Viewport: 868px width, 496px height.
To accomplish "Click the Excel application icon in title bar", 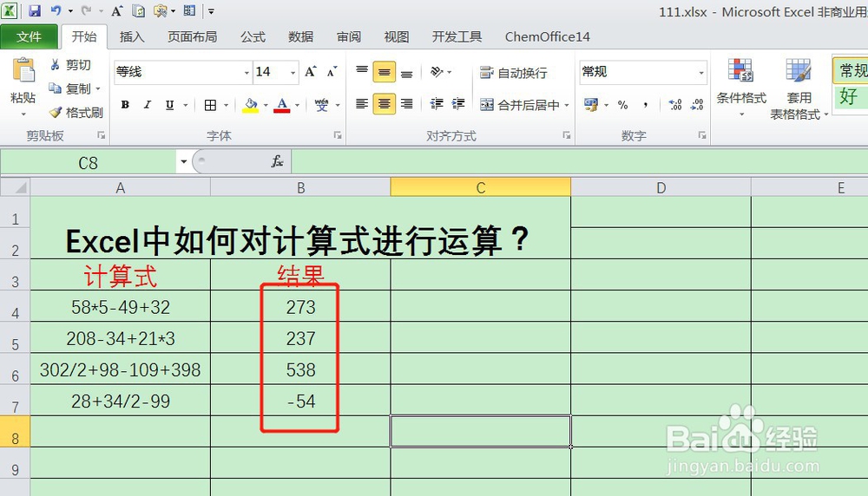I will coord(10,10).
